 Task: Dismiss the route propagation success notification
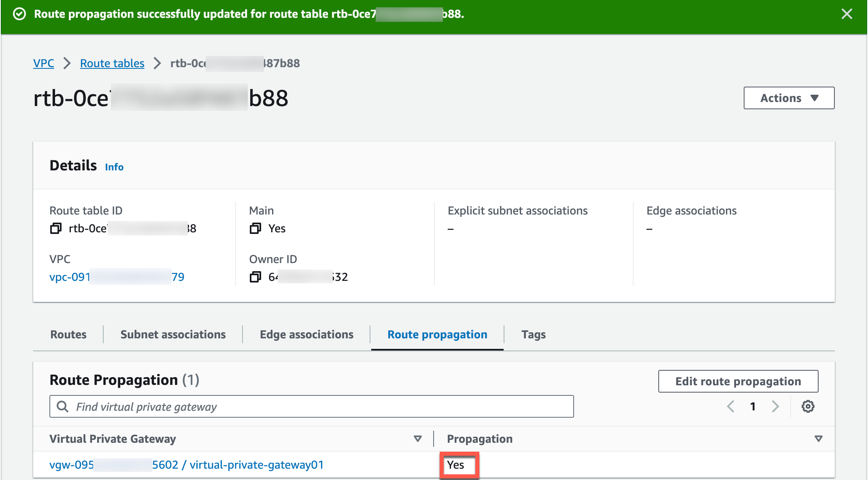(x=847, y=14)
